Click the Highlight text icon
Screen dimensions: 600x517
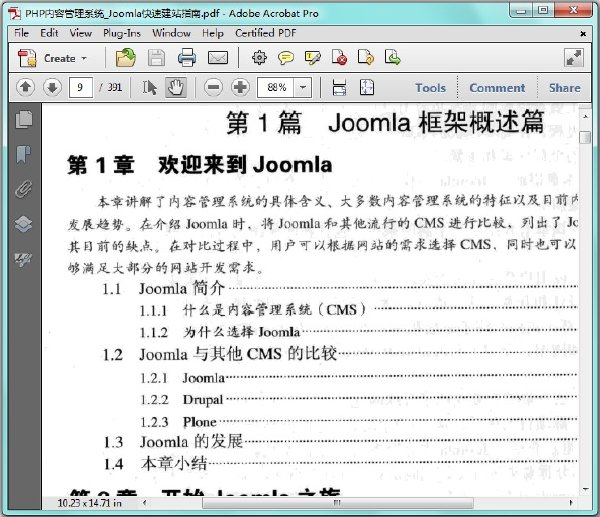click(313, 58)
